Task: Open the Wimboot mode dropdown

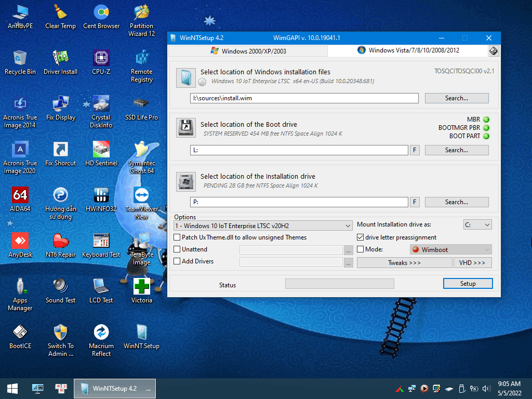Action: coord(451,250)
